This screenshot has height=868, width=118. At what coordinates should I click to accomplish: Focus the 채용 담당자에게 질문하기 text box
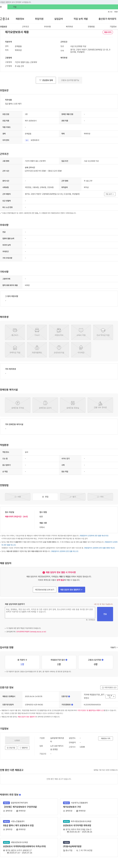tap(50, 613)
